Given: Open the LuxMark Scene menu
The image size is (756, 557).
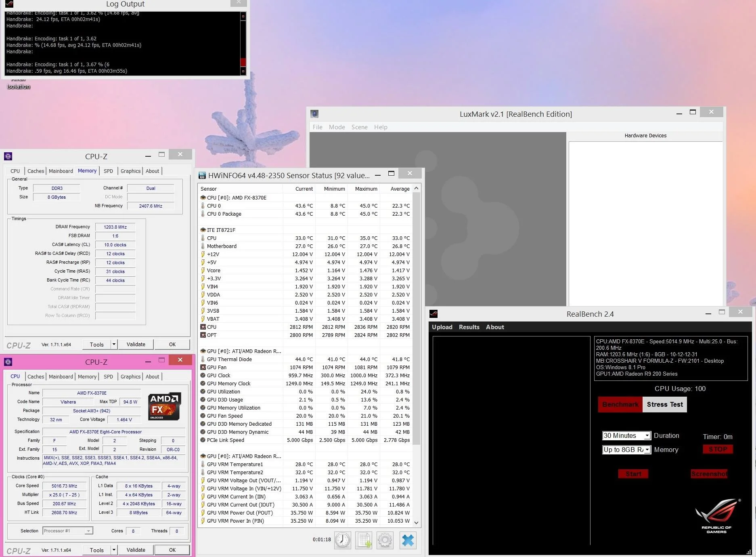Looking at the screenshot, I should coord(359,127).
